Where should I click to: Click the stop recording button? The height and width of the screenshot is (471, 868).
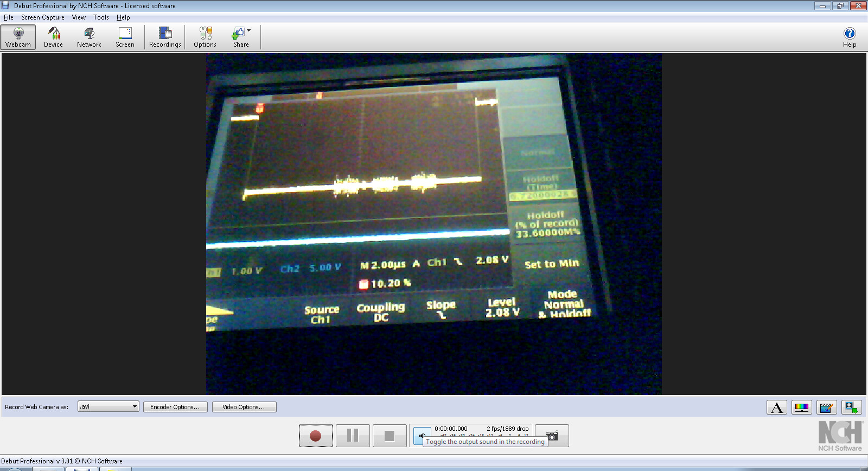coord(390,436)
